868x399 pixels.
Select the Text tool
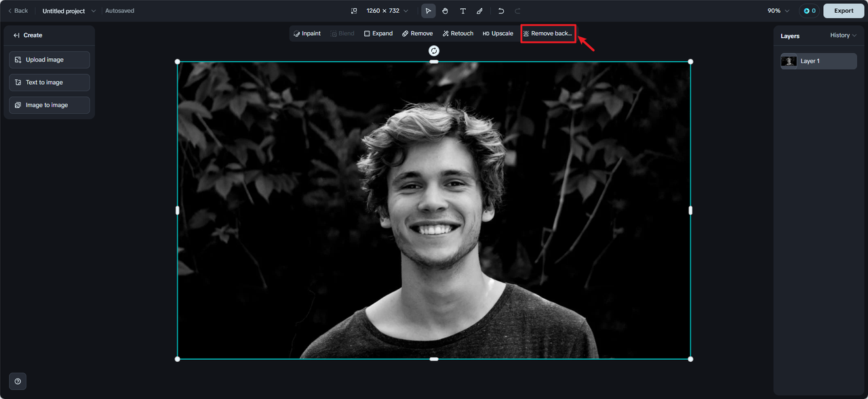[463, 11]
